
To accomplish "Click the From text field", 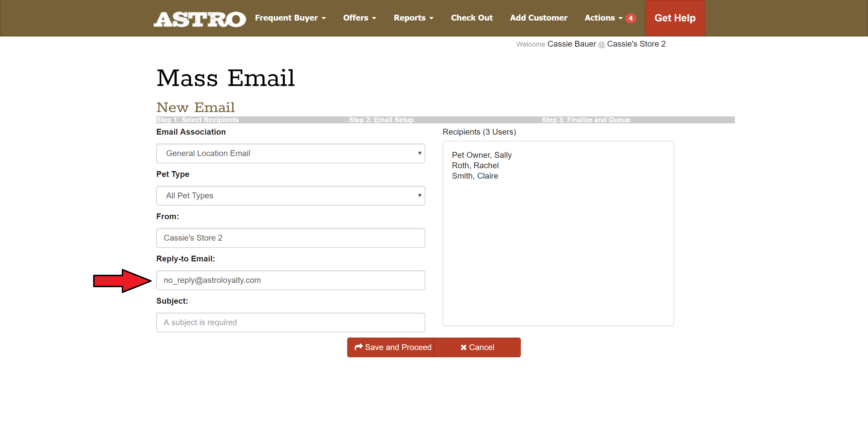I will point(290,238).
